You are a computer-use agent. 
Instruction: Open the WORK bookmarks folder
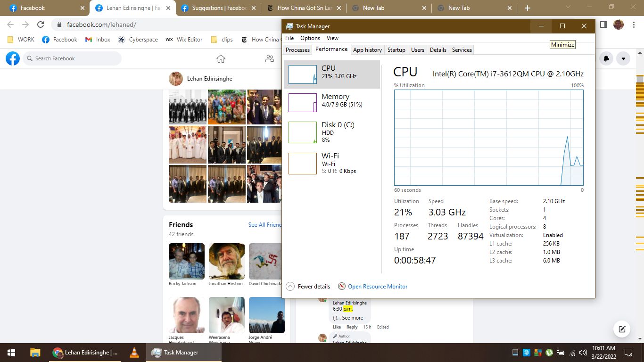21,40
